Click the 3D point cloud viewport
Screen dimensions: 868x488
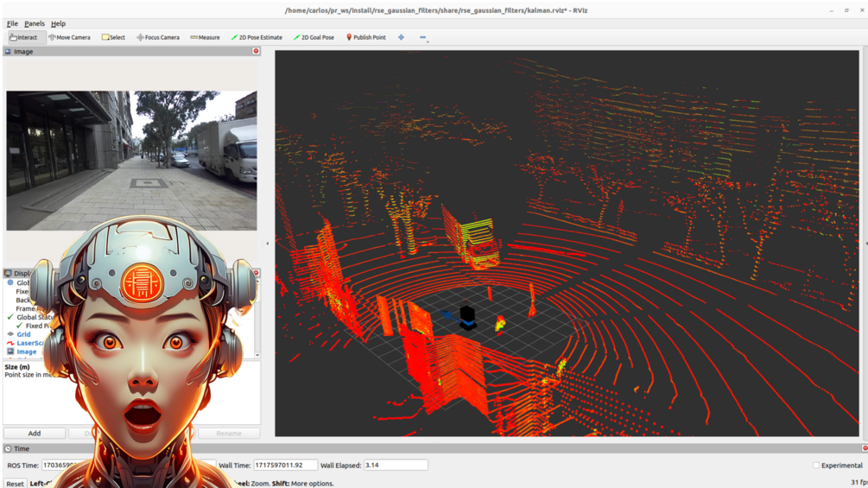[567, 244]
